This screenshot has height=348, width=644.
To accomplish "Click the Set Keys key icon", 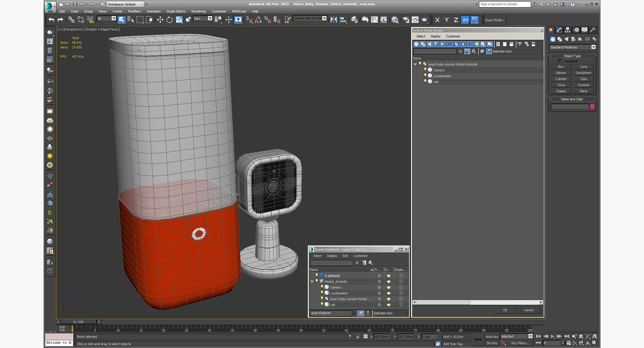I will click(478, 339).
